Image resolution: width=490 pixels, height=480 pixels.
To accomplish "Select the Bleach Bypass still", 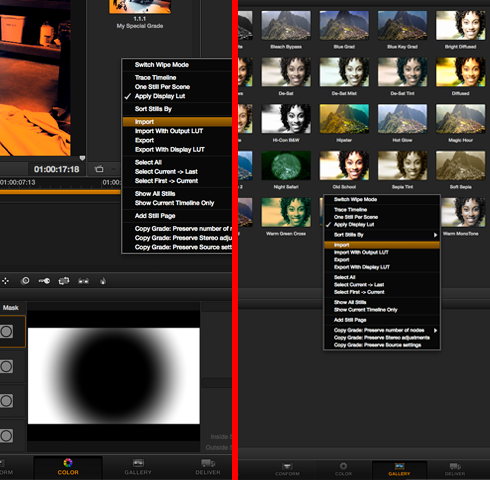I will tap(286, 25).
